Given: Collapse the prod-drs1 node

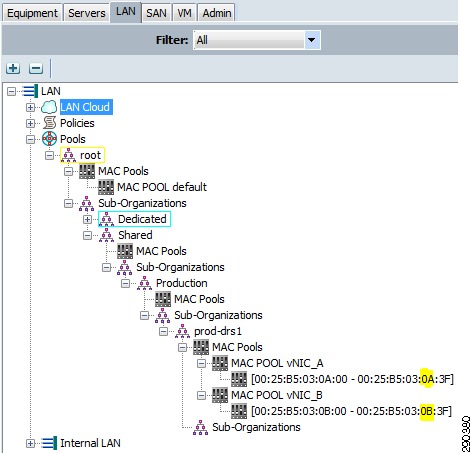Looking at the screenshot, I should click(163, 331).
